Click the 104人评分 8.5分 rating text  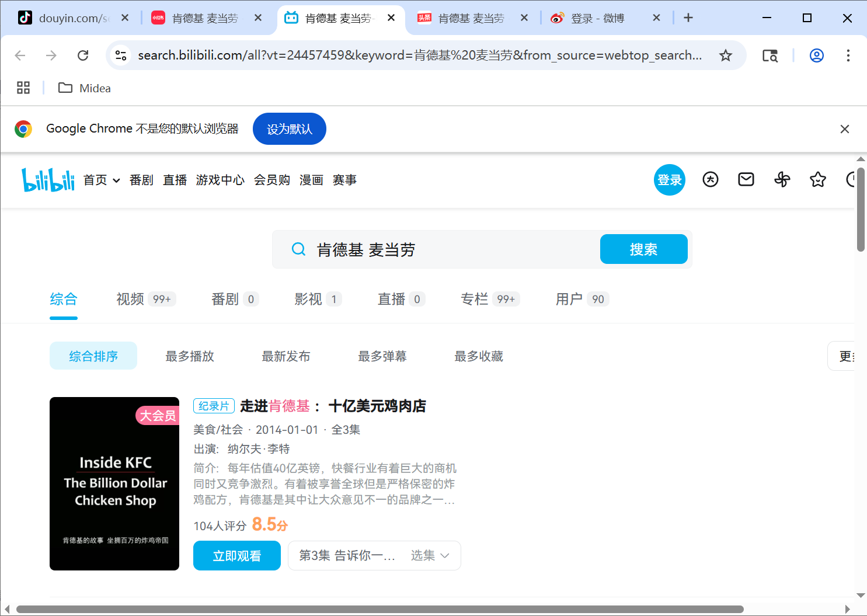coord(241,524)
